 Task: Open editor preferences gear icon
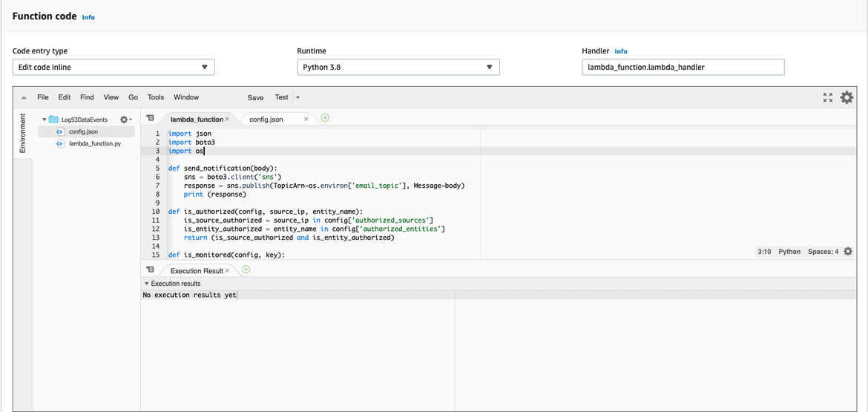pos(846,97)
